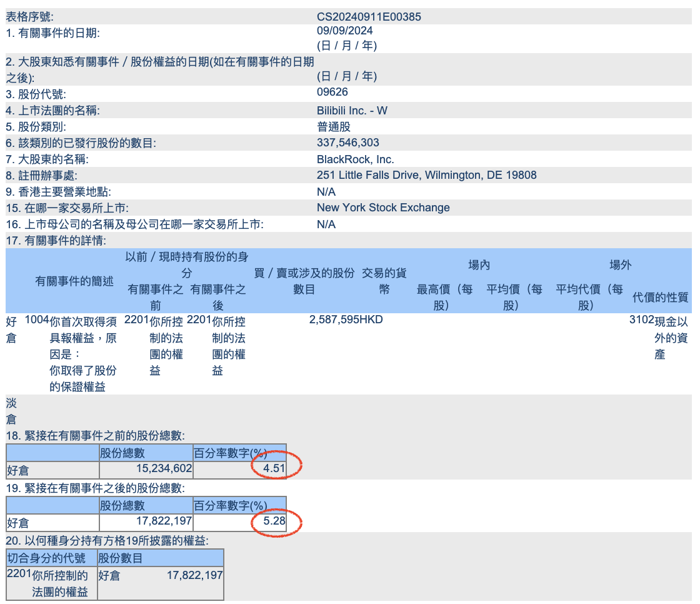Click the 2201 code in section 20 table
The width and height of the screenshot is (700, 604).
[19, 573]
